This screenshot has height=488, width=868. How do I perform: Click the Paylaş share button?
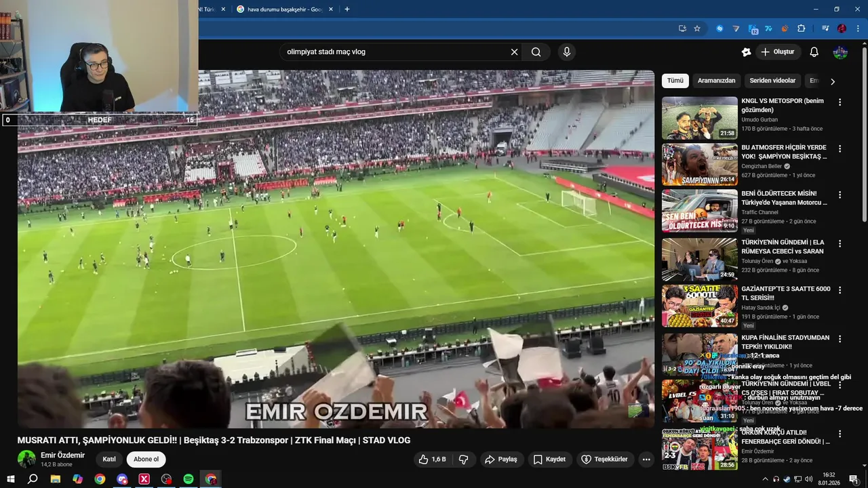[501, 460]
